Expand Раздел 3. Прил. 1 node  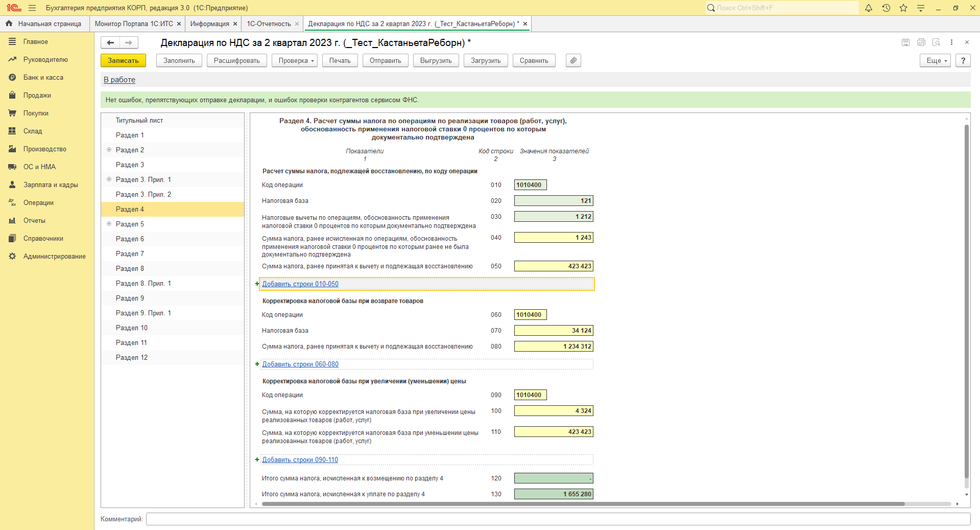point(109,179)
